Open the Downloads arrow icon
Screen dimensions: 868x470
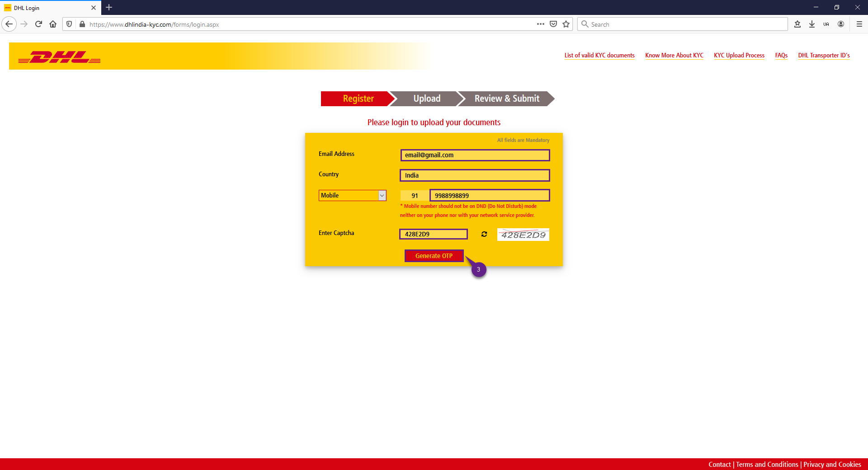coord(812,24)
